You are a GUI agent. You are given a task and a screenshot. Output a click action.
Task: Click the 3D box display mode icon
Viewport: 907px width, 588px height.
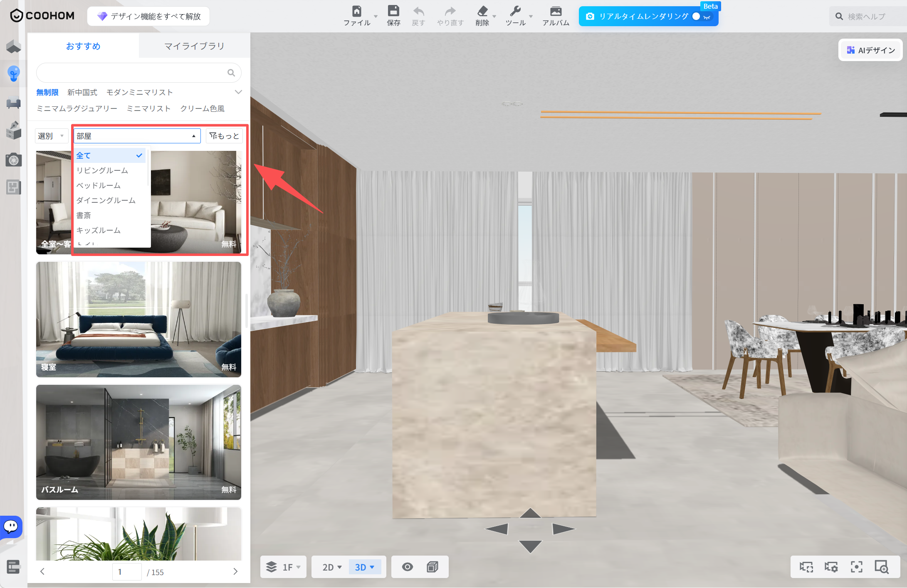coord(432,567)
